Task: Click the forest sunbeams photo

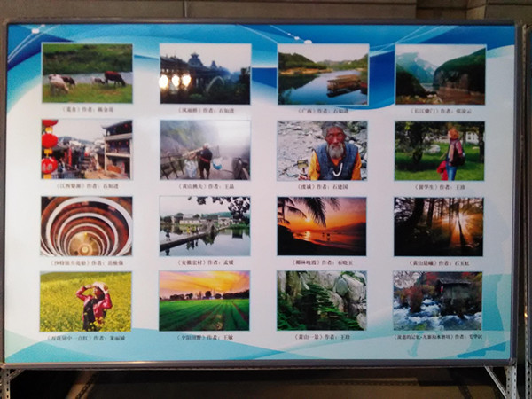Action: [x=438, y=226]
